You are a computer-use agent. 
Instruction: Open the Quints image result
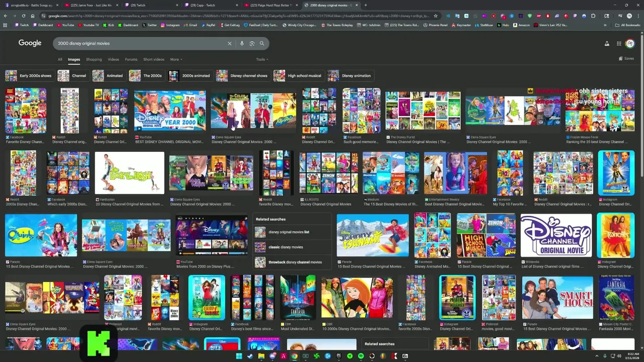point(41,235)
